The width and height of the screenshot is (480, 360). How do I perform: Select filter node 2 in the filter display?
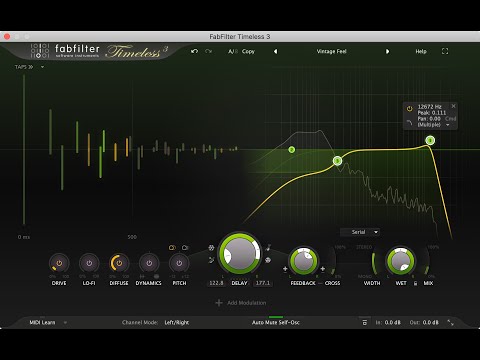coord(292,150)
